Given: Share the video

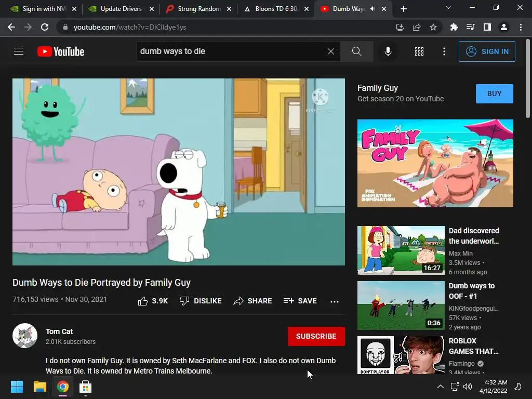Looking at the screenshot, I should pyautogui.click(x=253, y=301).
